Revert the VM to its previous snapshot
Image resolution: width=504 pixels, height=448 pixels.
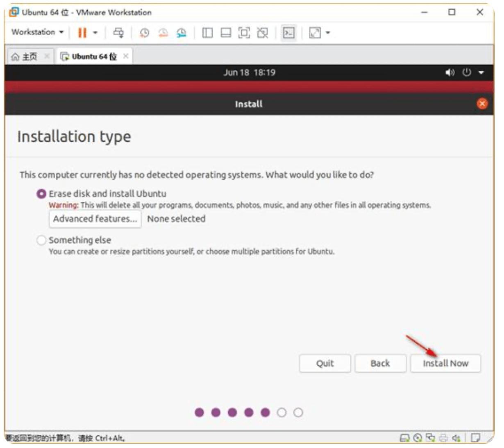[x=163, y=33]
